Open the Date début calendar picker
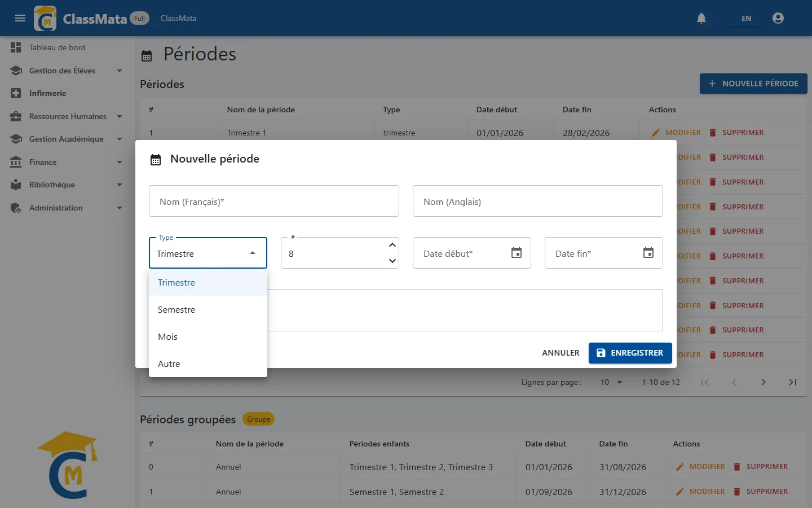This screenshot has width=812, height=508. tap(517, 253)
